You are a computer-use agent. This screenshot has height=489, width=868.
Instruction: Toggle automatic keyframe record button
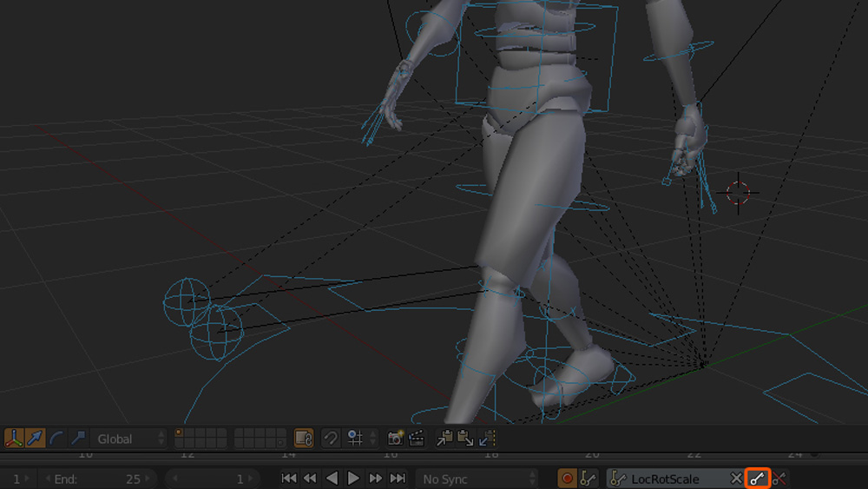567,479
